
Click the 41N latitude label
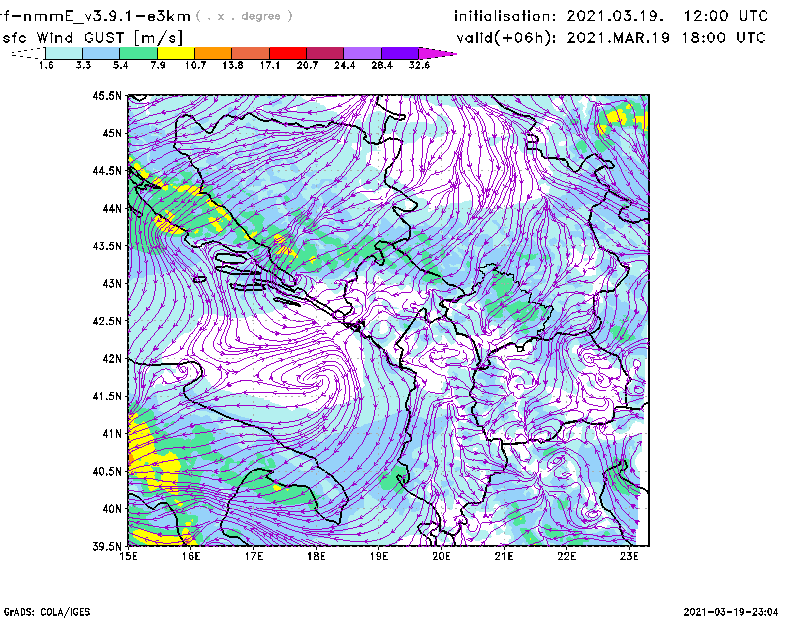click(x=112, y=434)
